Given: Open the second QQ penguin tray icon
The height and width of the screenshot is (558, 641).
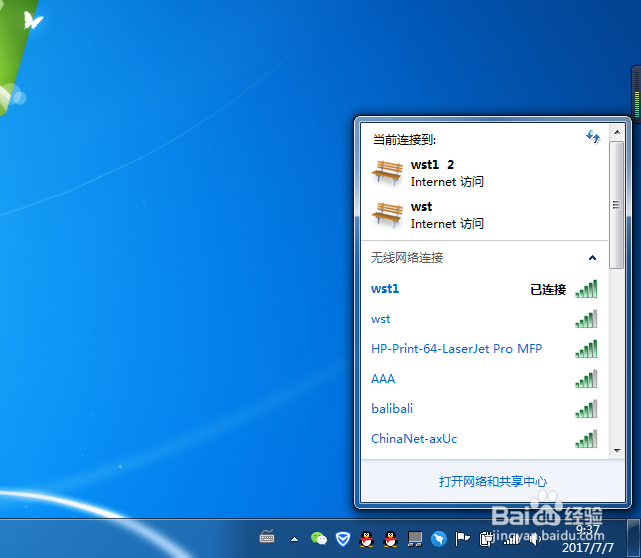Looking at the screenshot, I should [390, 539].
